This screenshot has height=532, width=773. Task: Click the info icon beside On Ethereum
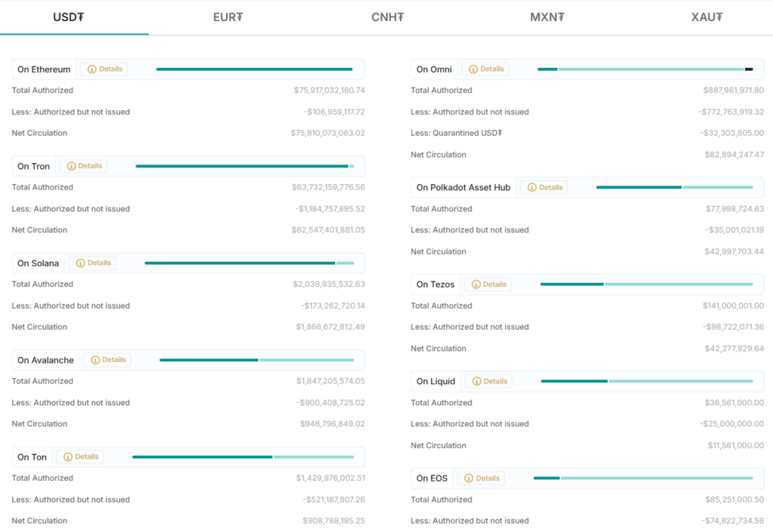[92, 69]
